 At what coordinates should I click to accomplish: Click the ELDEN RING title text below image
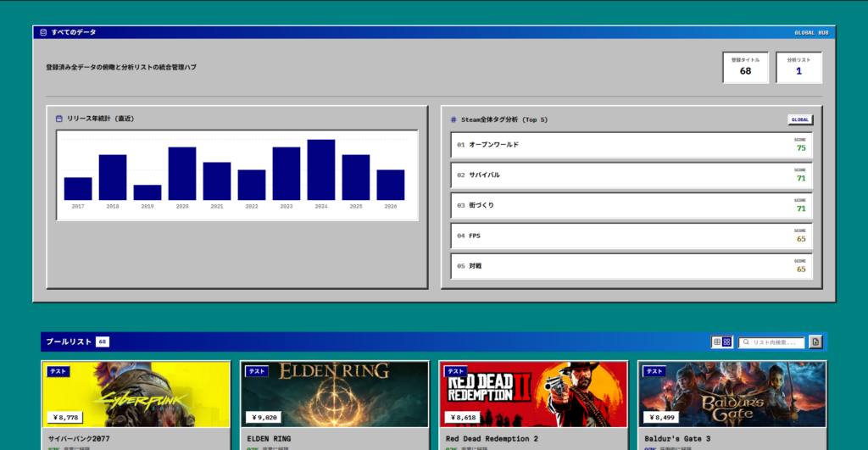tap(269, 439)
